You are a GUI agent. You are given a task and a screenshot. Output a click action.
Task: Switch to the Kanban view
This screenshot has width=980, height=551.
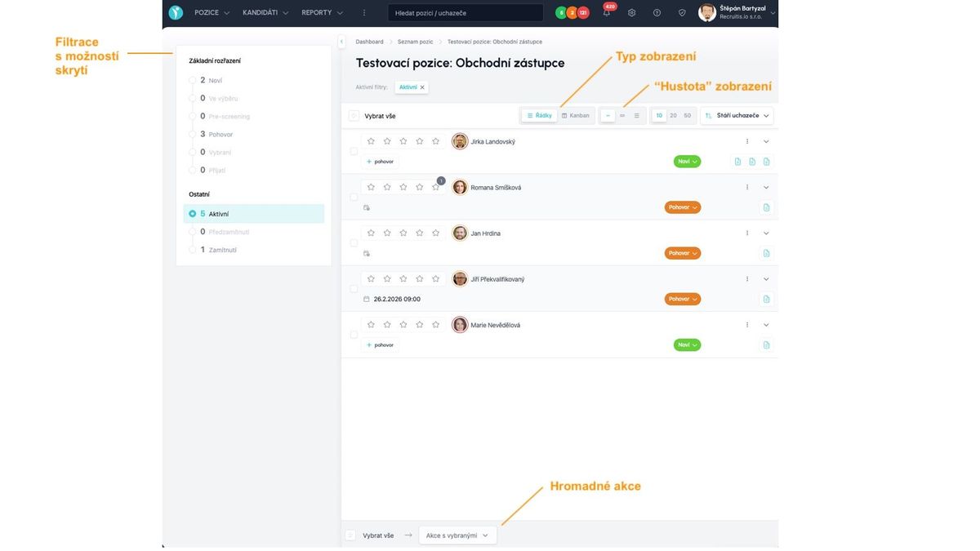[576, 116]
